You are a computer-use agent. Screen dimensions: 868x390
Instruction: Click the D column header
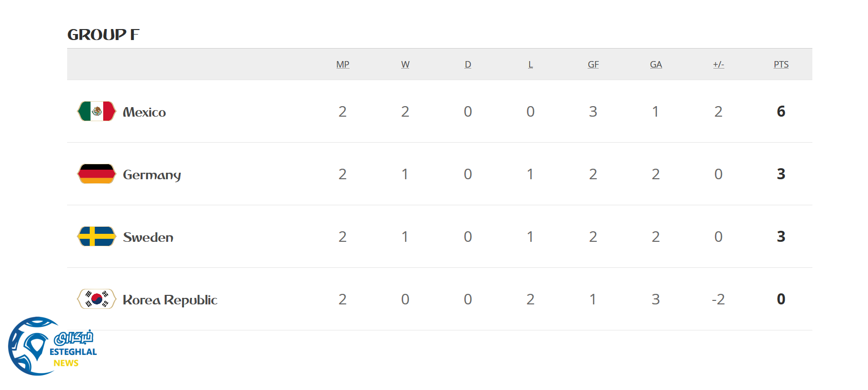[x=468, y=65]
